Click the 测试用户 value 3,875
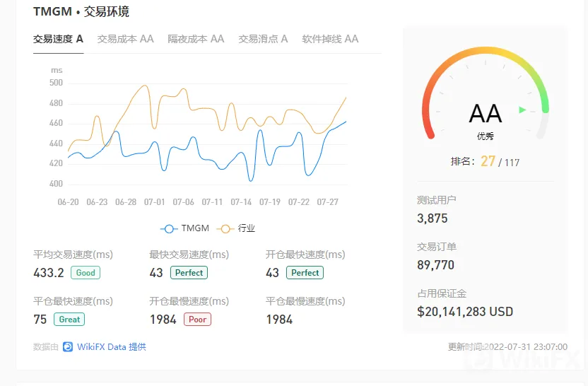 tap(433, 218)
